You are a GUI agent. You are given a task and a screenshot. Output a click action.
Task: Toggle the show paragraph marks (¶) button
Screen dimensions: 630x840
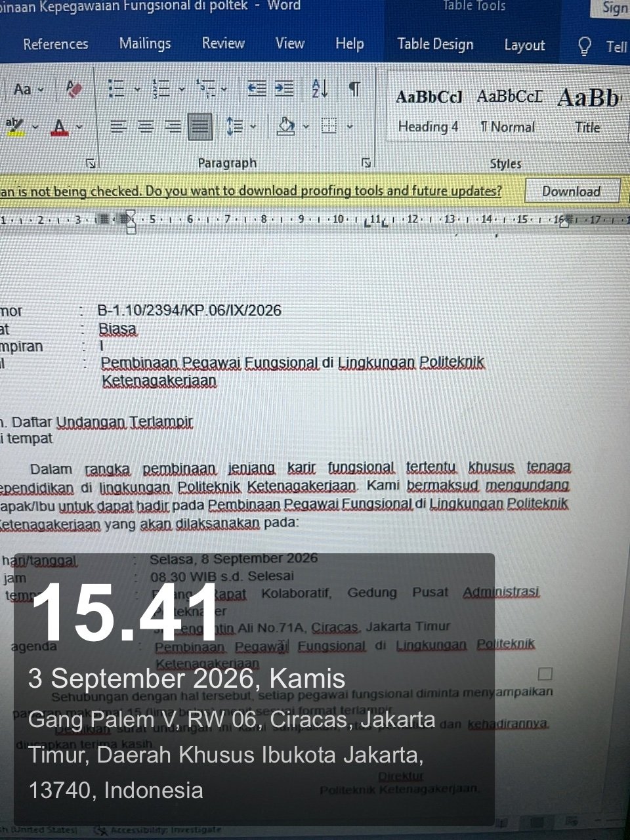(354, 89)
